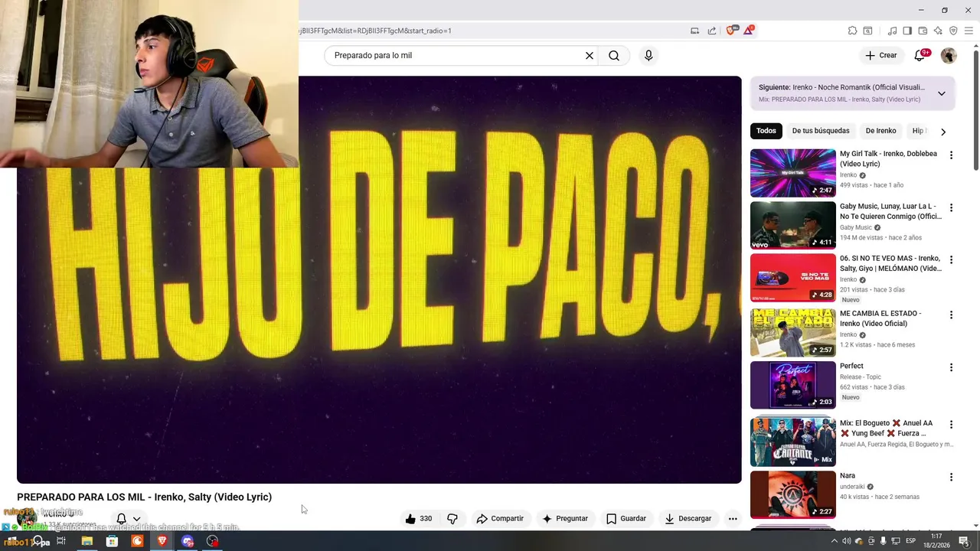Click the volume speaker tray icon

point(847,541)
